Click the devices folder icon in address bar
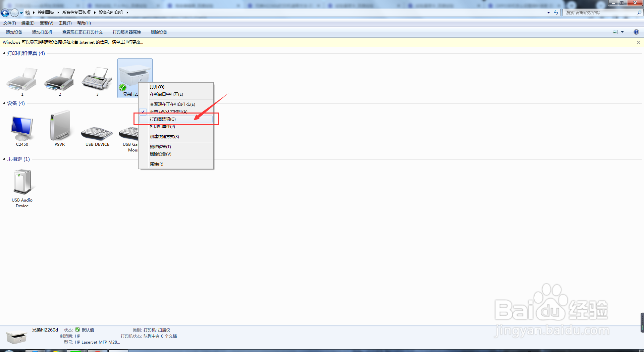 28,12
